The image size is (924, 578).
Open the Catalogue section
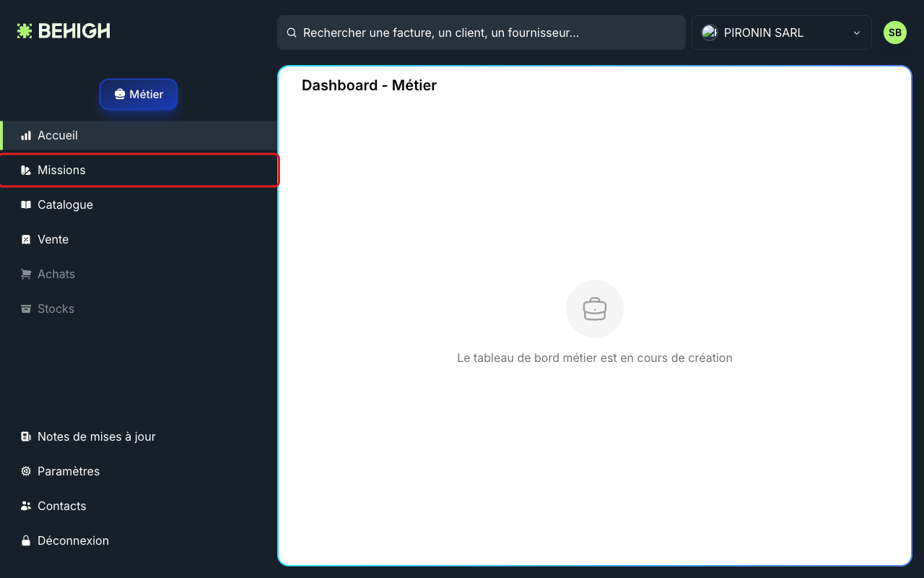(139, 204)
